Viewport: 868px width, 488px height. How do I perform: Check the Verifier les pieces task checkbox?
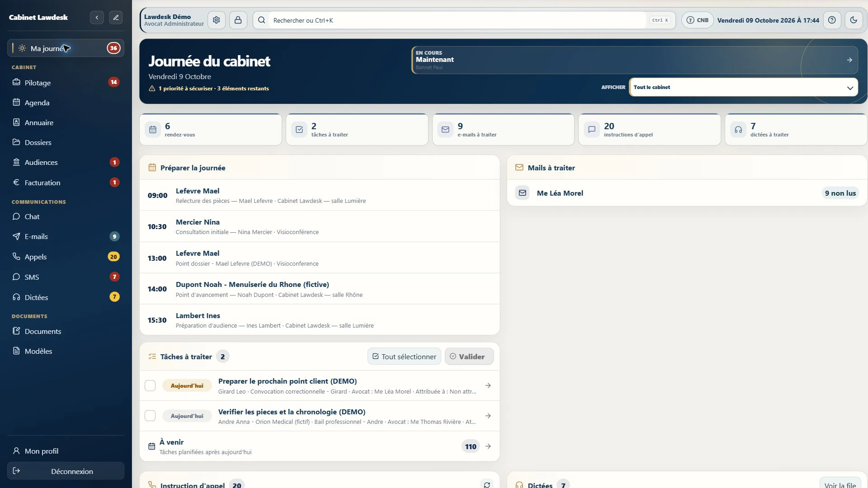[x=150, y=416]
